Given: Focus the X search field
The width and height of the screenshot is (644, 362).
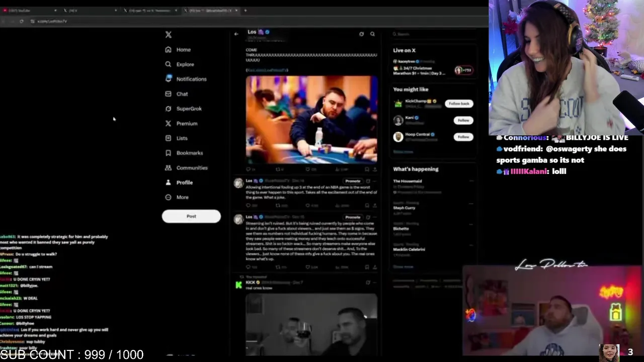Looking at the screenshot, I should 434,34.
